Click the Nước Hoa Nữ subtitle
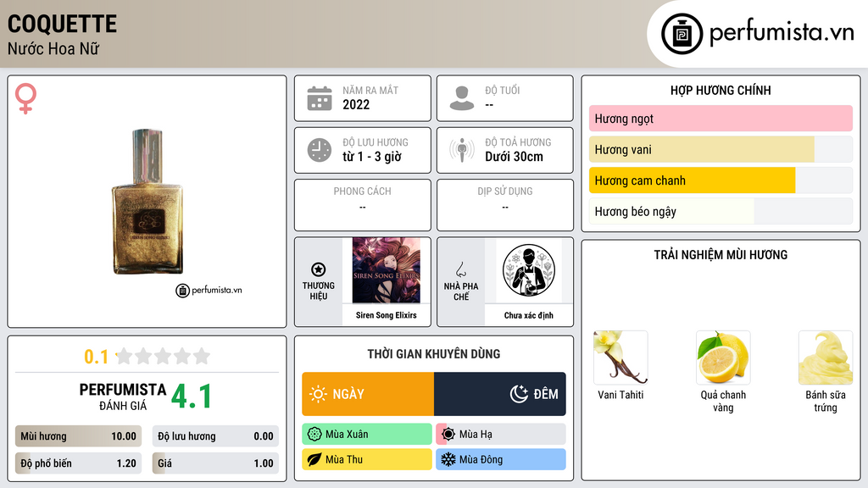The image size is (868, 488). pyautogui.click(x=53, y=48)
